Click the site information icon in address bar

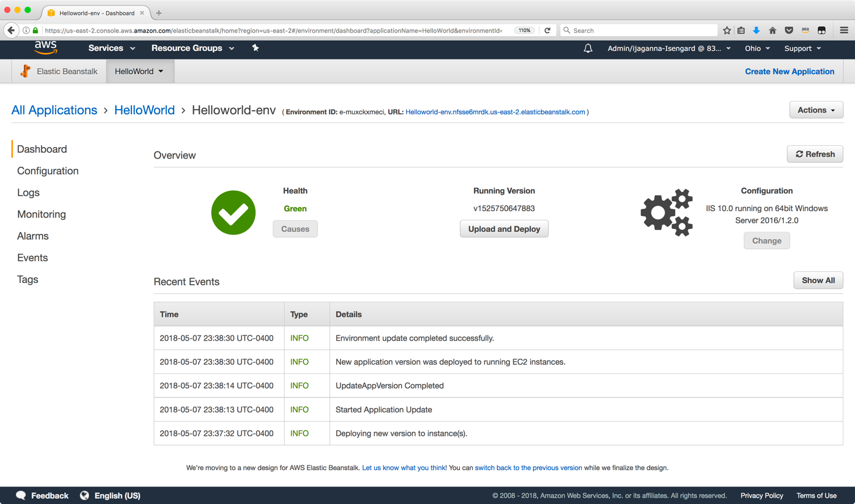(26, 30)
